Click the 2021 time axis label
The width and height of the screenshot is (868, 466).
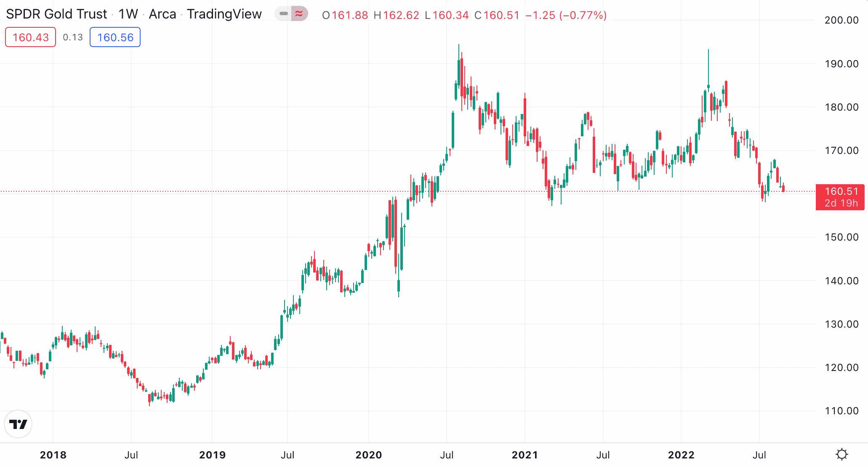click(525, 455)
